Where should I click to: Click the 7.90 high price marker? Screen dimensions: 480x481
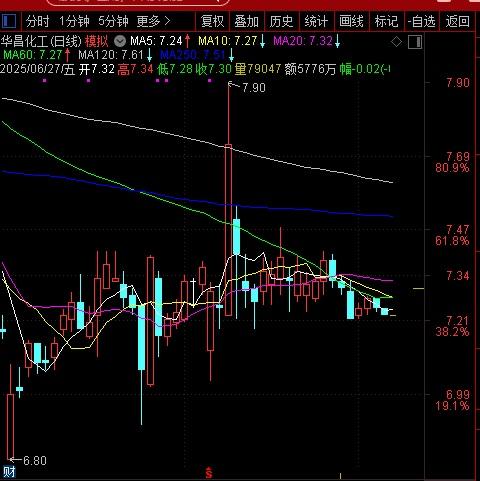[254, 88]
